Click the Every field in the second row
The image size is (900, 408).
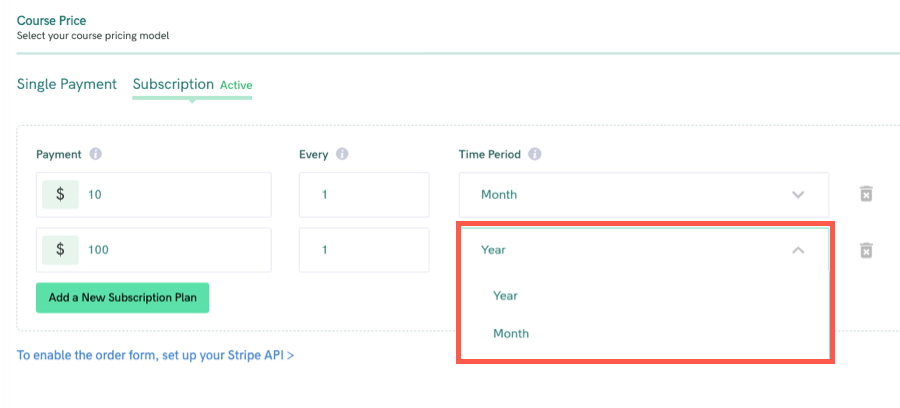pos(364,250)
